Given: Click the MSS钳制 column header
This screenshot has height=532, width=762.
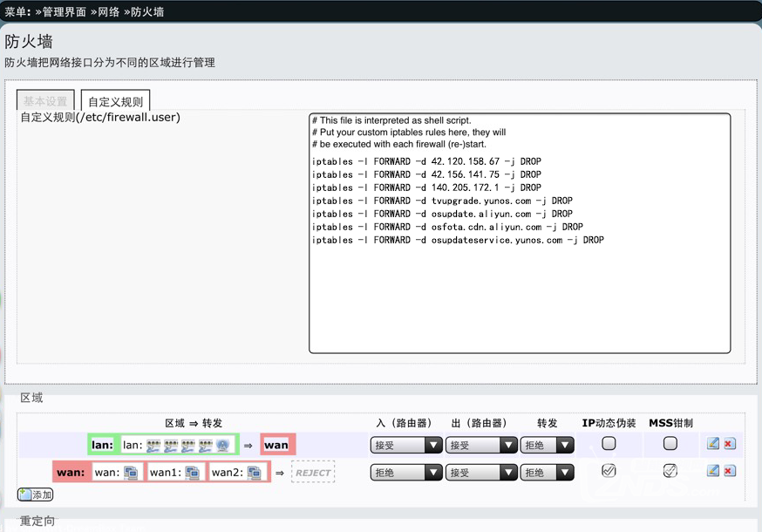Looking at the screenshot, I should pos(670,423).
